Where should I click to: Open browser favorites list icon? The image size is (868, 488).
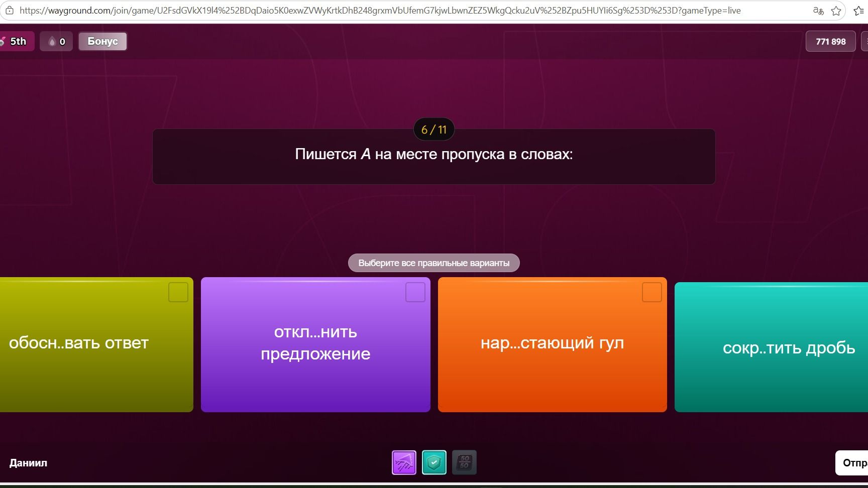coord(859,11)
